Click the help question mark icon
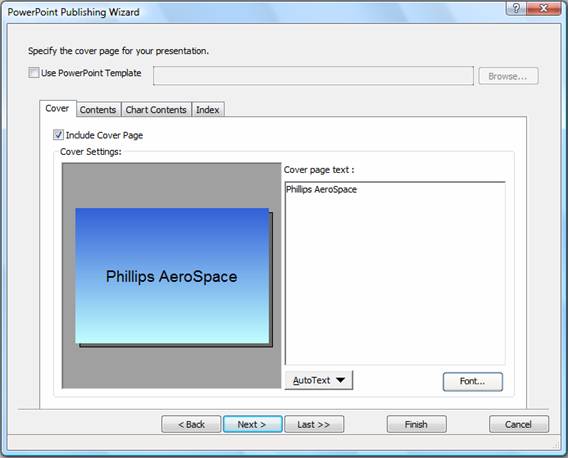The width and height of the screenshot is (568, 458). [516, 8]
